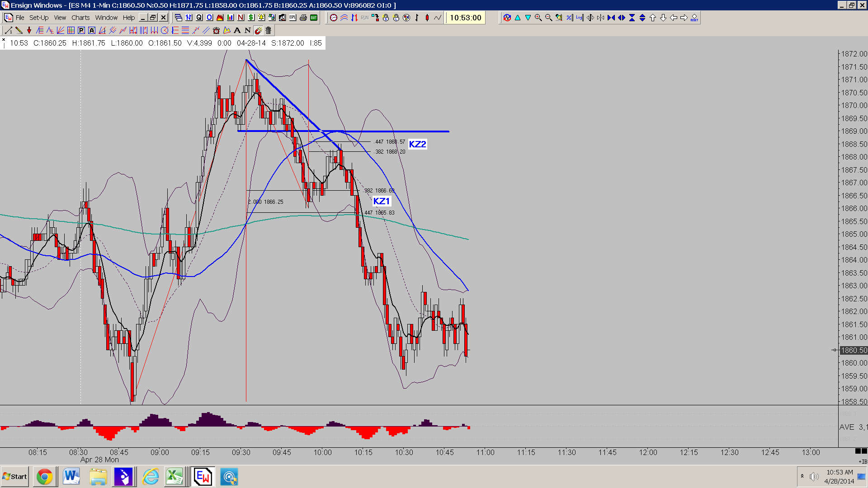
Task: Toggle the S padlock scale lock
Action: (x=386, y=18)
